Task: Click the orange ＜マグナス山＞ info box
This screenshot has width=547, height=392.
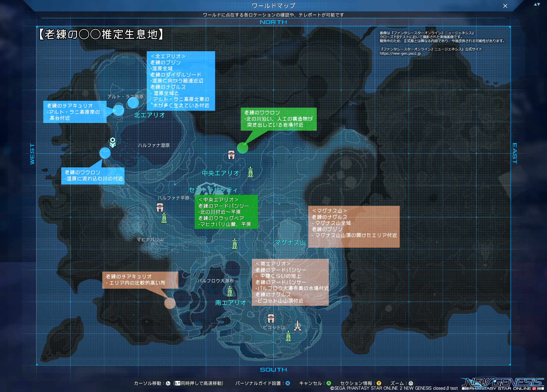Action: tap(354, 227)
